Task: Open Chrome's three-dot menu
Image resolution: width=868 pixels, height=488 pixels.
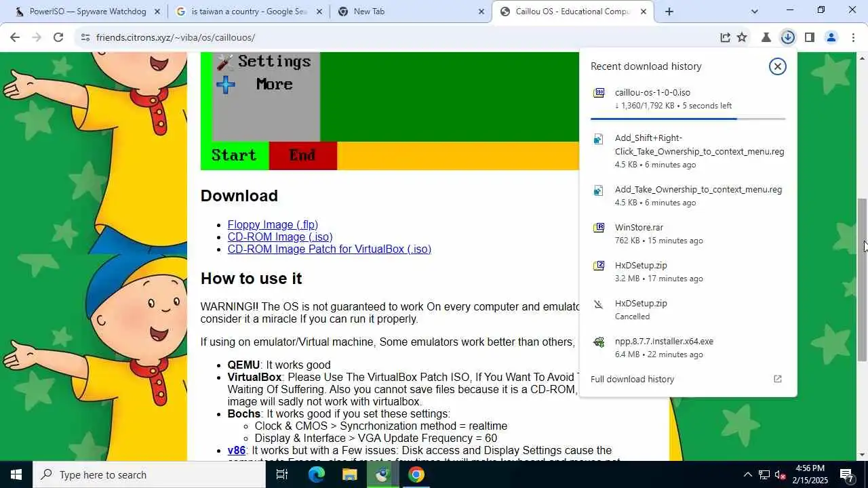Action: point(853,37)
